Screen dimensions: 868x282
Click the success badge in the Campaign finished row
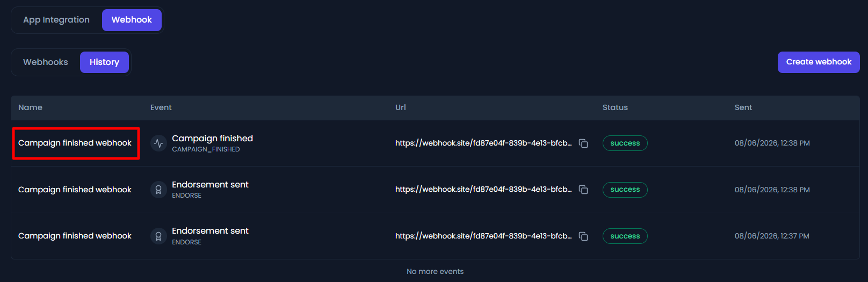pos(625,143)
